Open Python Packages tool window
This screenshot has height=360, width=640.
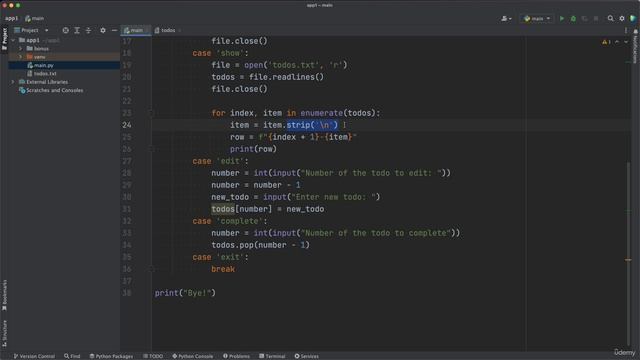[111, 356]
